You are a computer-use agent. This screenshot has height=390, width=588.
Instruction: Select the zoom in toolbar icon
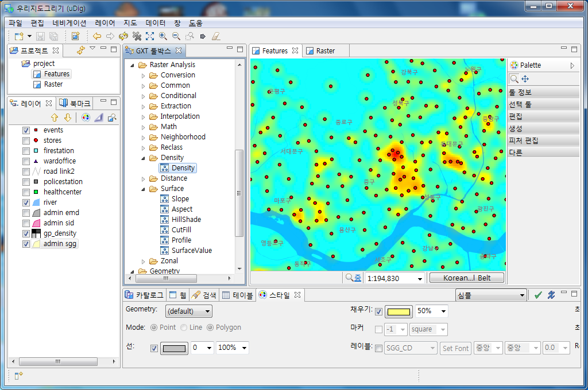(161, 36)
